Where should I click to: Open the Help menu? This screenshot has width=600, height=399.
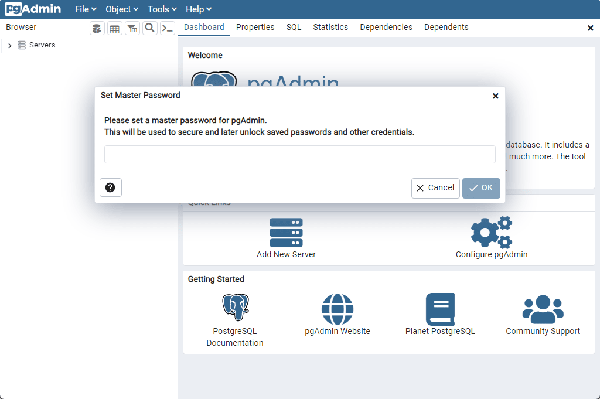click(x=198, y=9)
